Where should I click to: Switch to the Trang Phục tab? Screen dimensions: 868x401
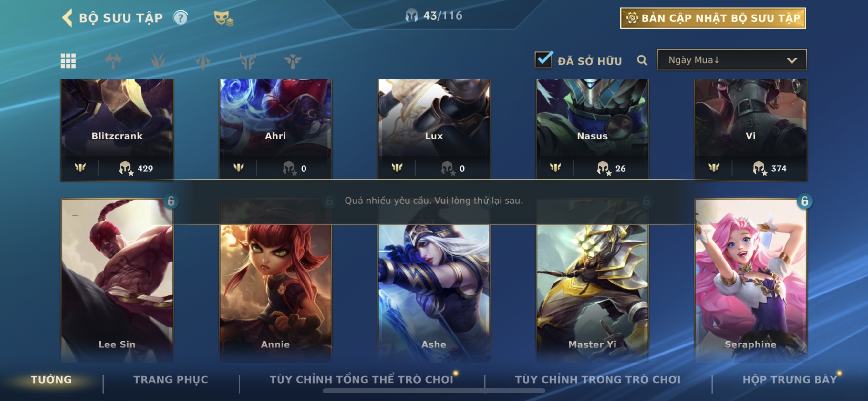tap(171, 379)
